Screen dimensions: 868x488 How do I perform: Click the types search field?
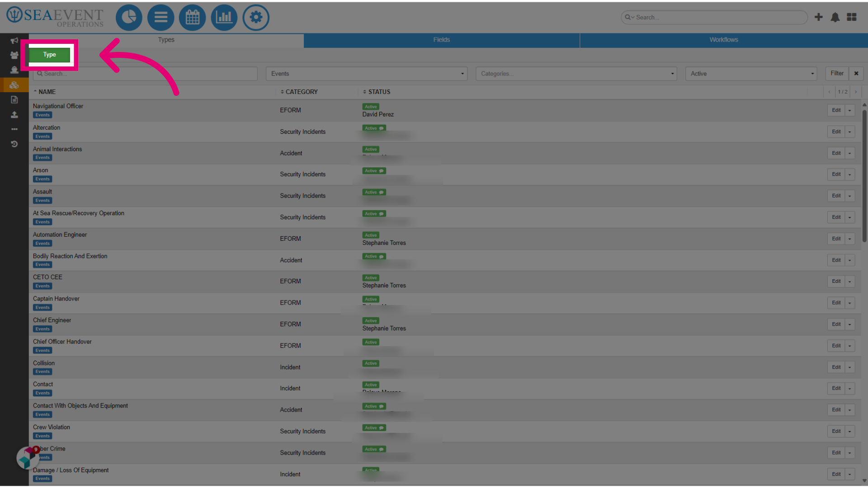pyautogui.click(x=145, y=74)
